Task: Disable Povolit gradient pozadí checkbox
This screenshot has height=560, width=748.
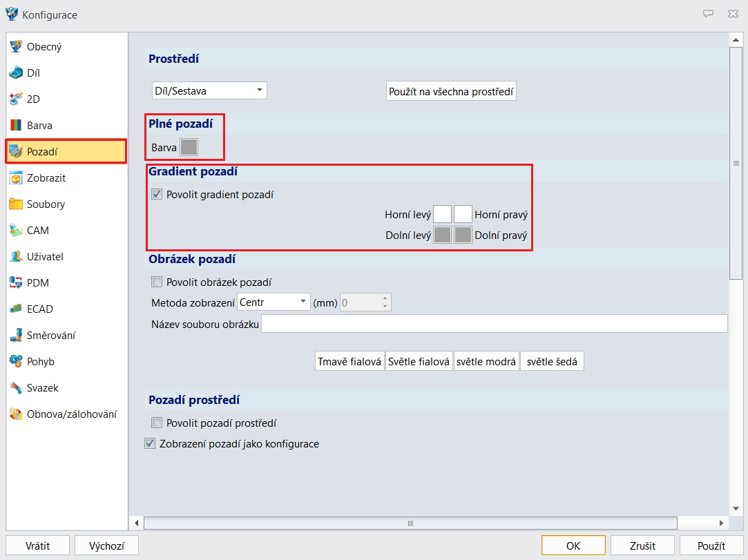Action: (x=157, y=194)
